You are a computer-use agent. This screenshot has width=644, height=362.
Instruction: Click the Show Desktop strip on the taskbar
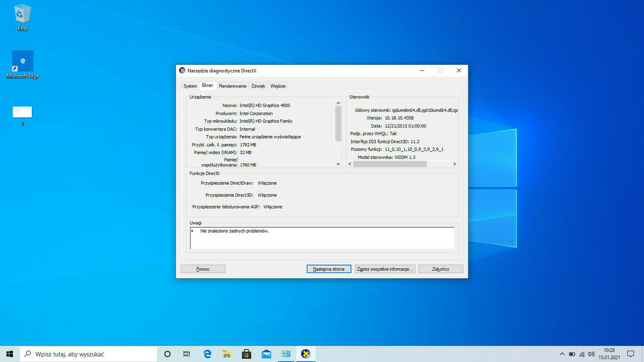pos(642,354)
